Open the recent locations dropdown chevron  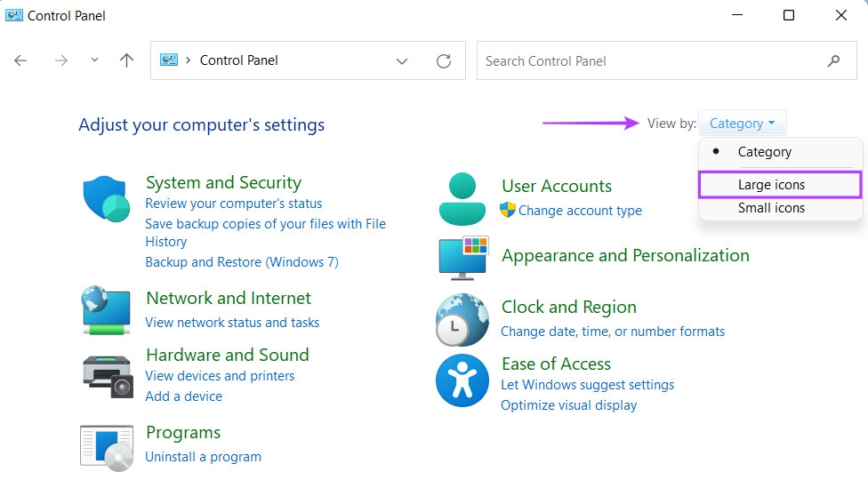coord(94,60)
